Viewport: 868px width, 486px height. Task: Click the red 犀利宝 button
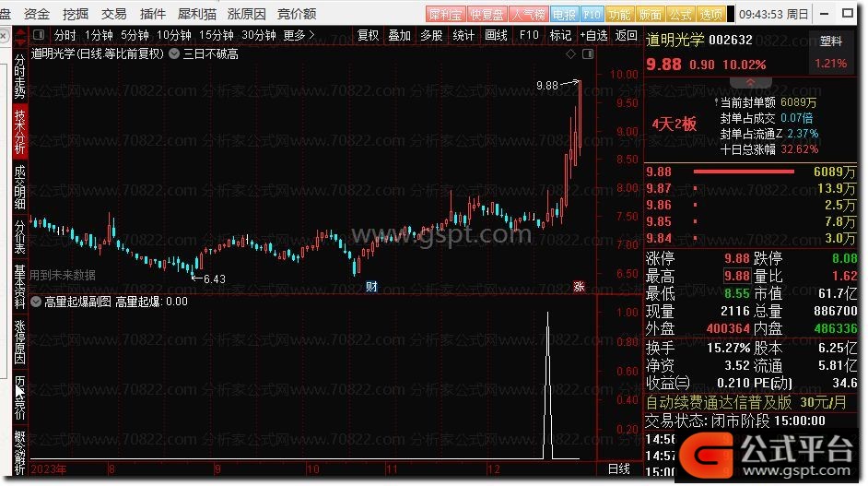446,14
